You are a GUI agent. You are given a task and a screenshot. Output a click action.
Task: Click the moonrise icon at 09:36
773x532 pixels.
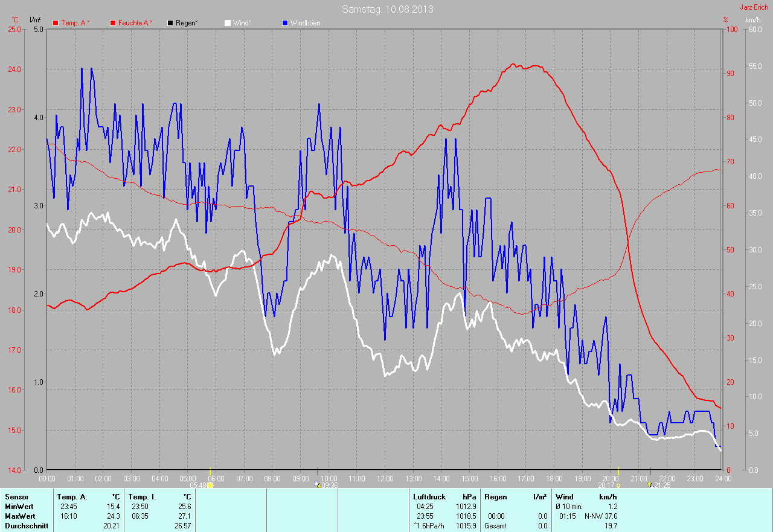pyautogui.click(x=318, y=485)
